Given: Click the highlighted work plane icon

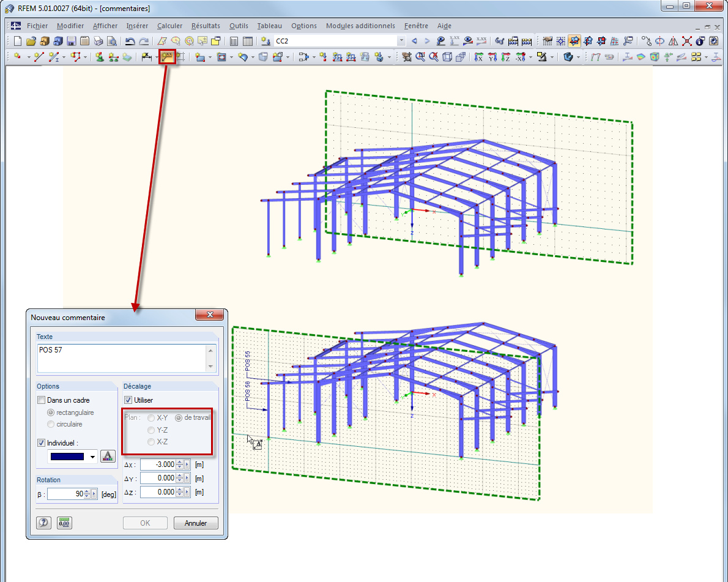Looking at the screenshot, I should (574, 42).
